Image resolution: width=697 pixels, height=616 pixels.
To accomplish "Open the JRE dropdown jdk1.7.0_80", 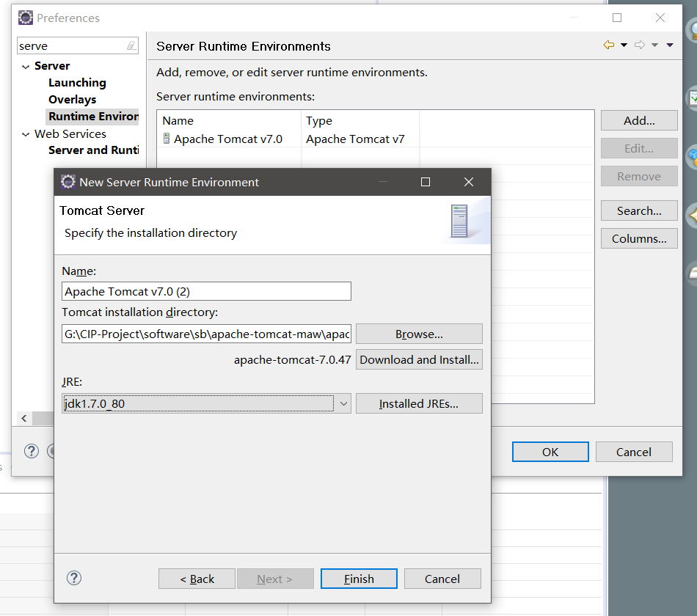I will (206, 403).
